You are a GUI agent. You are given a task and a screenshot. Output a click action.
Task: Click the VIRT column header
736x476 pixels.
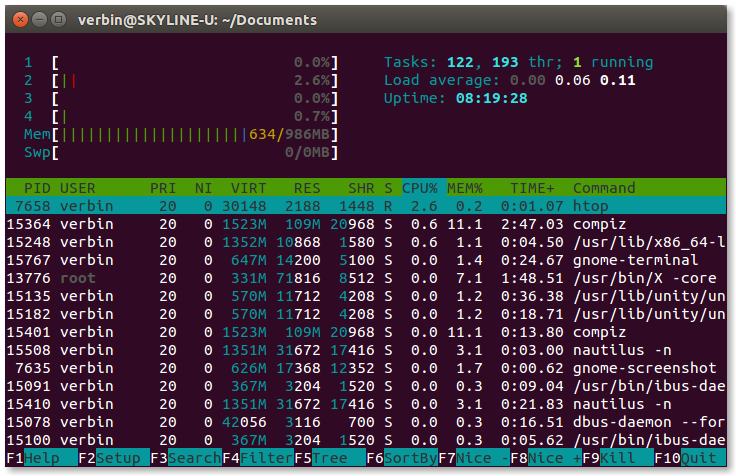pyautogui.click(x=248, y=188)
